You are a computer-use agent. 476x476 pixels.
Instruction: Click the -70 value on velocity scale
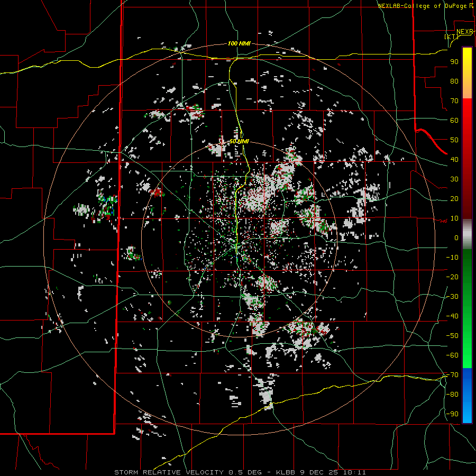tap(452, 375)
